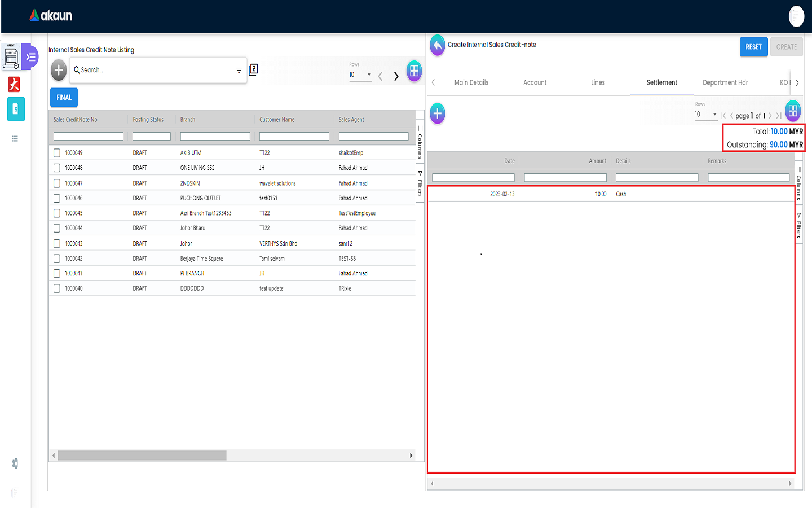Click the grey plus button in the listing toolbar
Image resolution: width=812 pixels, height=508 pixels.
[x=59, y=71]
